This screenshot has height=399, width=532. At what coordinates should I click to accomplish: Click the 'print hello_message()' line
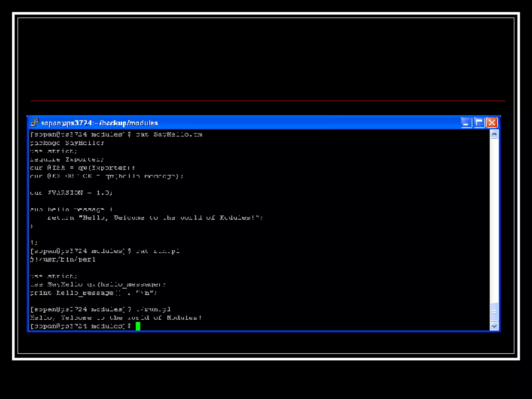click(94, 293)
